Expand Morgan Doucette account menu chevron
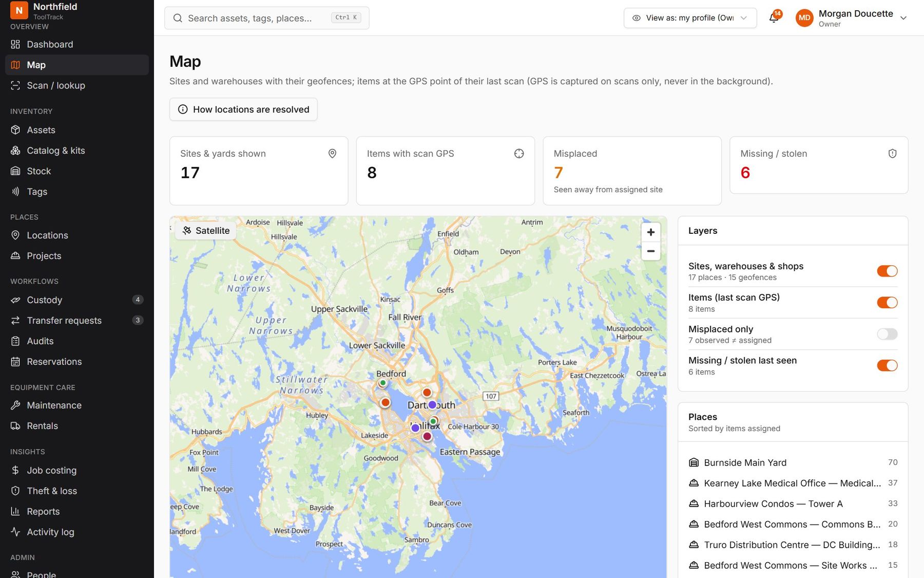 click(903, 18)
